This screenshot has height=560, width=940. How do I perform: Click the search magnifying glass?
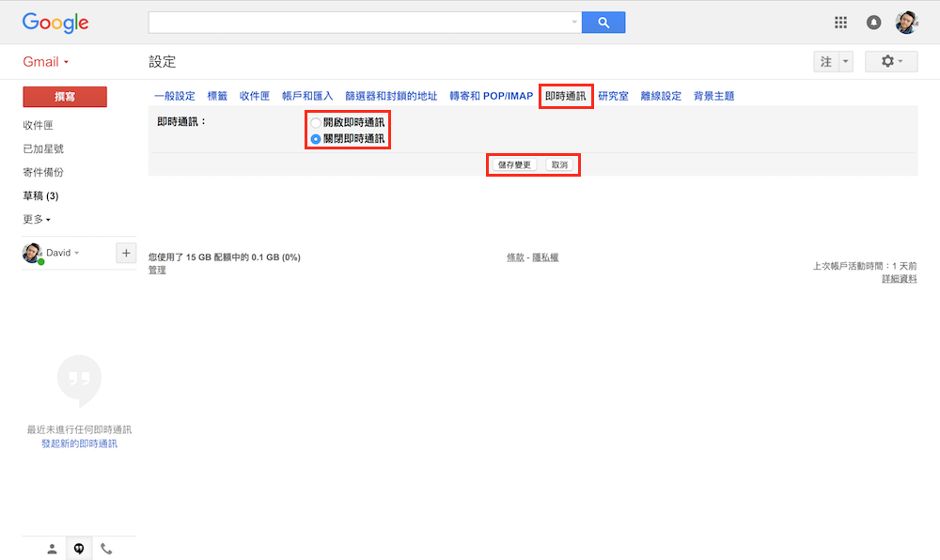pos(603,22)
